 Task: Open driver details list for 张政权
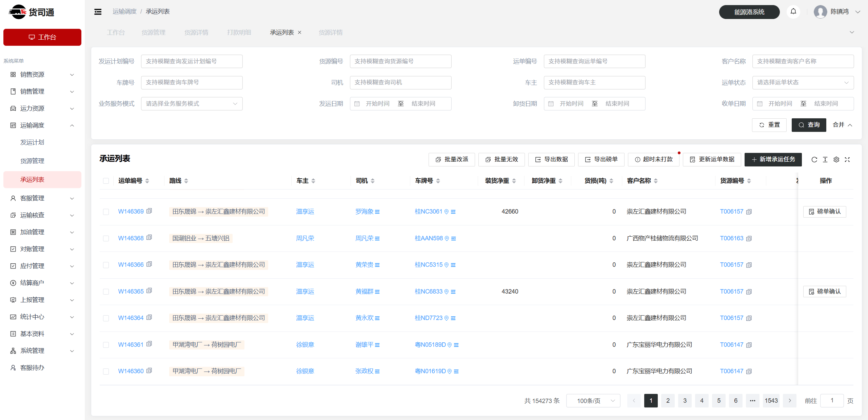377,372
